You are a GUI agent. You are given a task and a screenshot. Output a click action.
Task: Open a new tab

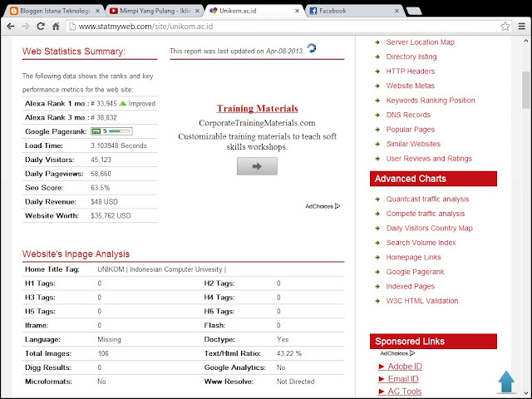point(414,11)
